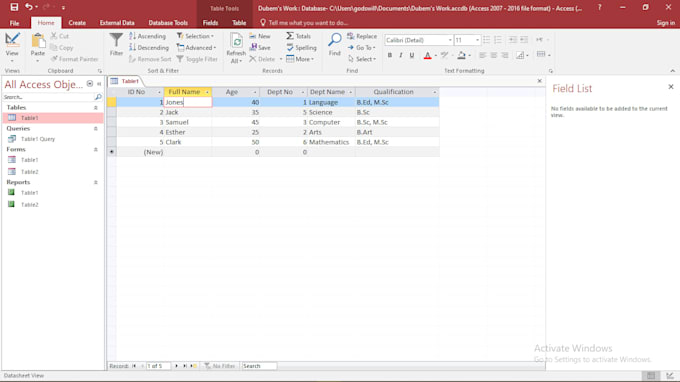Collapse the Tables group in navigation pane
Image resolution: width=680 pixels, height=382 pixels.
[x=95, y=108]
